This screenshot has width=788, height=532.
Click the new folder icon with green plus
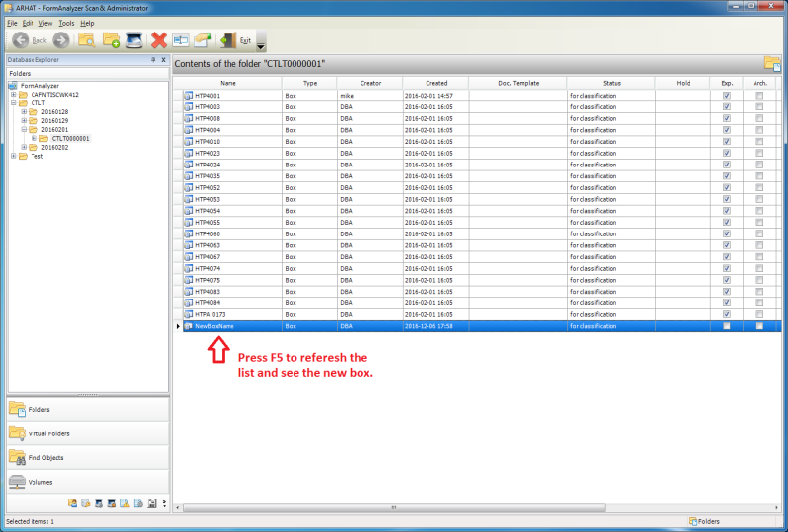pos(111,40)
